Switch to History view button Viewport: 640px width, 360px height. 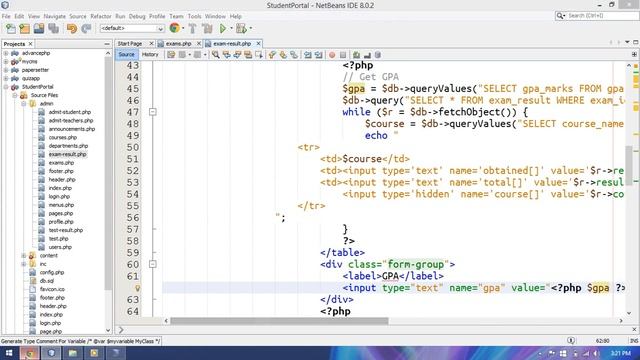click(150, 55)
